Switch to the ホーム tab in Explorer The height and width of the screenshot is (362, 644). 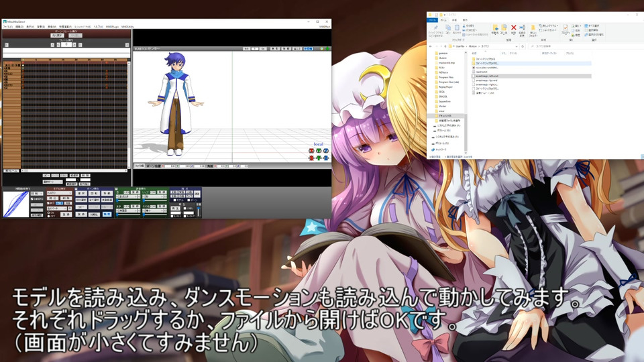tap(443, 20)
